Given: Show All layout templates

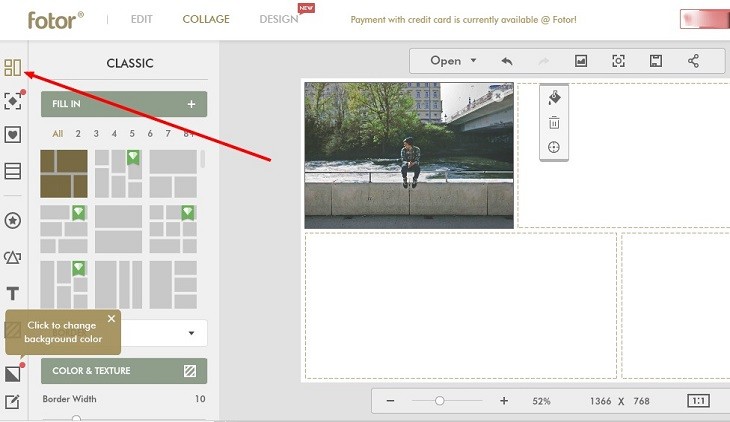Looking at the screenshot, I should click(58, 134).
